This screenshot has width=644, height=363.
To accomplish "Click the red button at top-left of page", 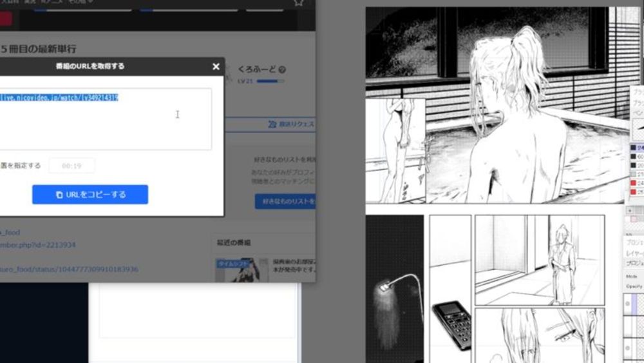I will click(6, 19).
